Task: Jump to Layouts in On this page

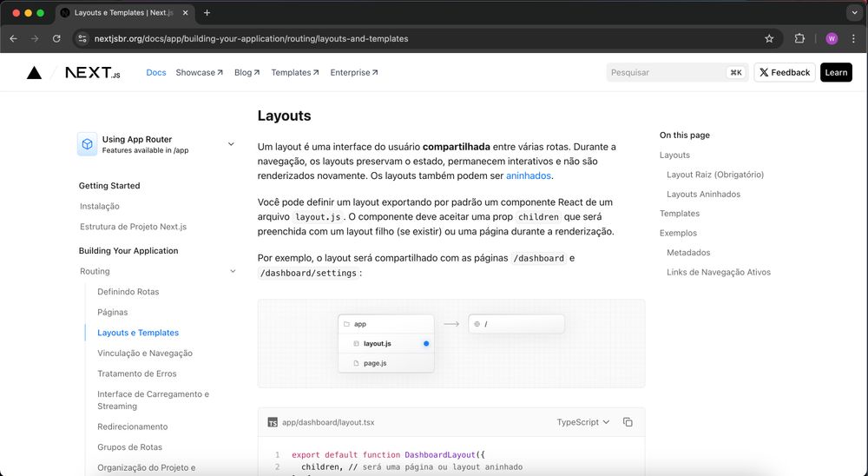Action: (x=674, y=155)
